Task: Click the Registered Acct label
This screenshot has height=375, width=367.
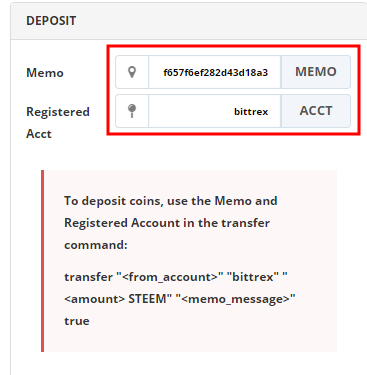Action: (58, 123)
